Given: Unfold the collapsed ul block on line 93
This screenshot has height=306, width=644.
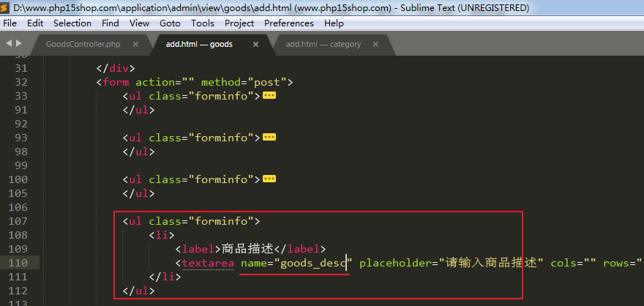Looking at the screenshot, I should click(269, 138).
